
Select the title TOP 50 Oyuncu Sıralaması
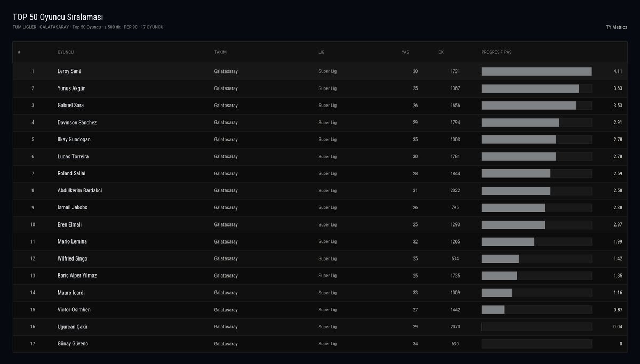click(58, 17)
